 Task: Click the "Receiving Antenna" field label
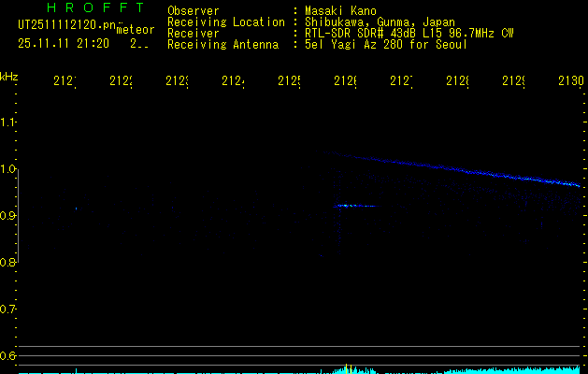222,45
